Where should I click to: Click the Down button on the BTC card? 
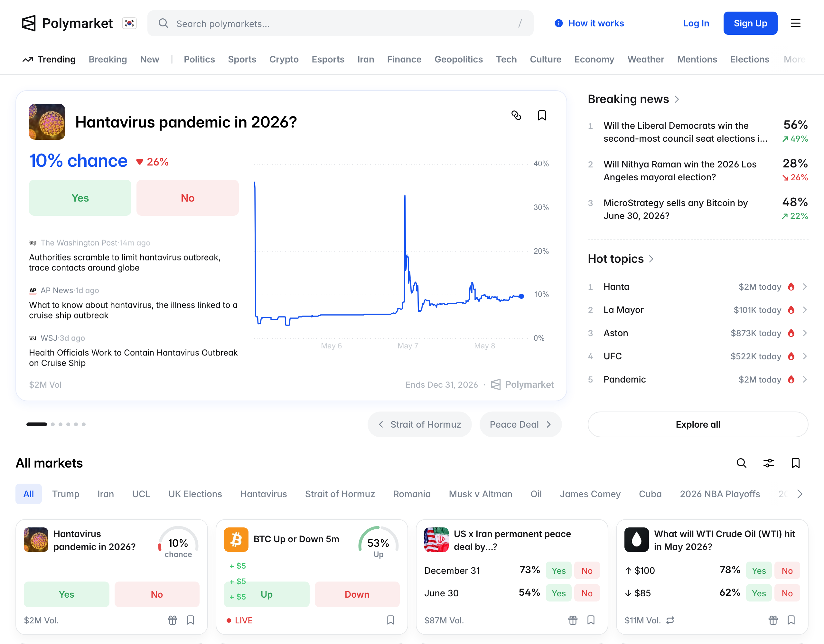click(357, 594)
